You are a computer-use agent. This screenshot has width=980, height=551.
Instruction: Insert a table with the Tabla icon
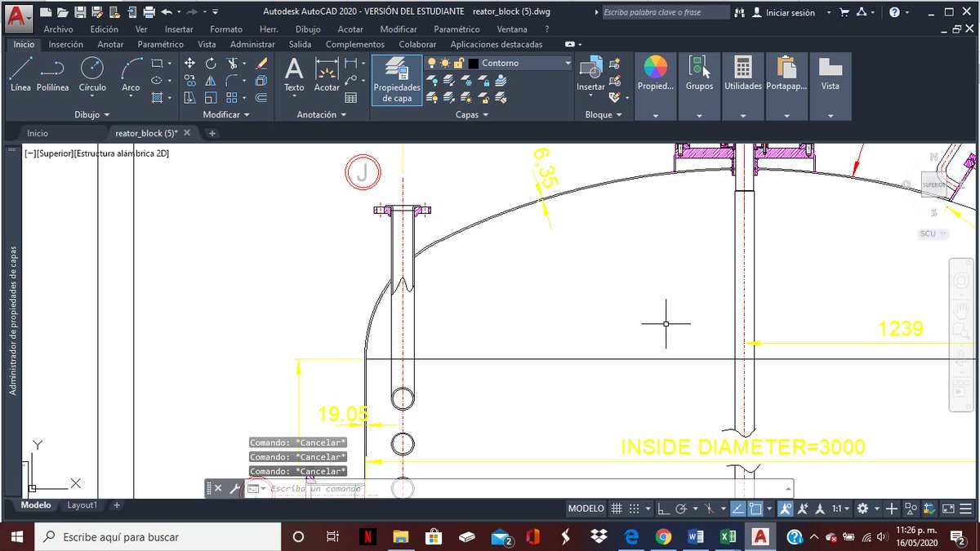tap(351, 97)
